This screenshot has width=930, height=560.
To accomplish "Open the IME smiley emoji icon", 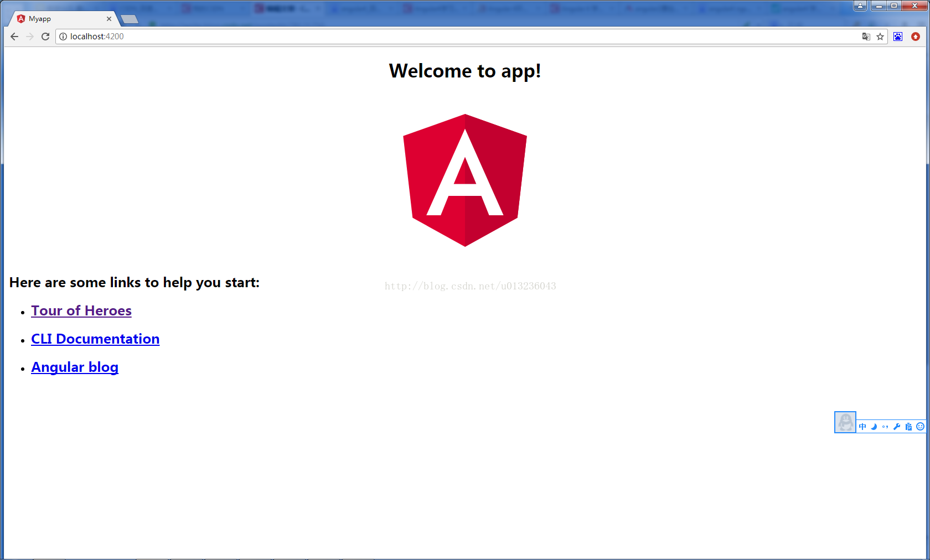I will coord(920,427).
